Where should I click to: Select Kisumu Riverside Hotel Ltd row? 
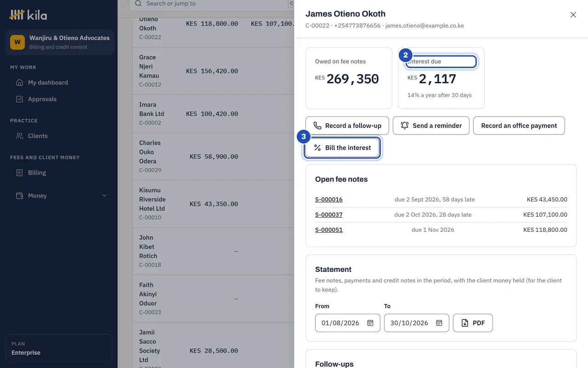(x=214, y=204)
